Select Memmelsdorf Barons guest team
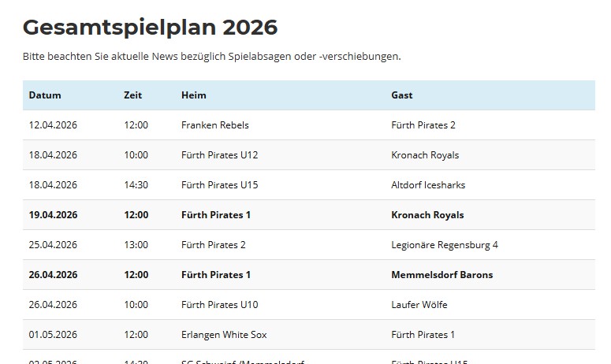Viewport: 611px width, 364px height. point(441,275)
